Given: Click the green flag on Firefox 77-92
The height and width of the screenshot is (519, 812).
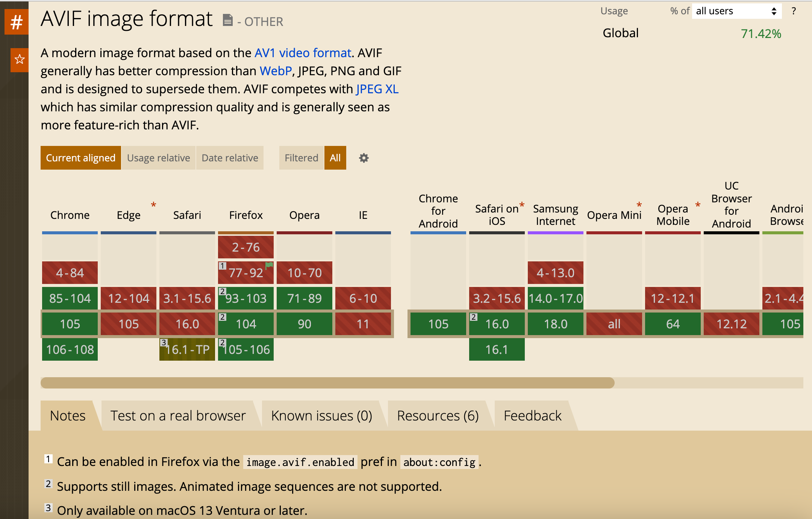Looking at the screenshot, I should [269, 266].
